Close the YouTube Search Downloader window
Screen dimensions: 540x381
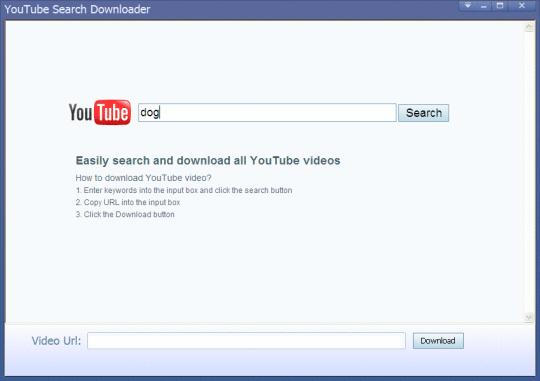coord(522,6)
